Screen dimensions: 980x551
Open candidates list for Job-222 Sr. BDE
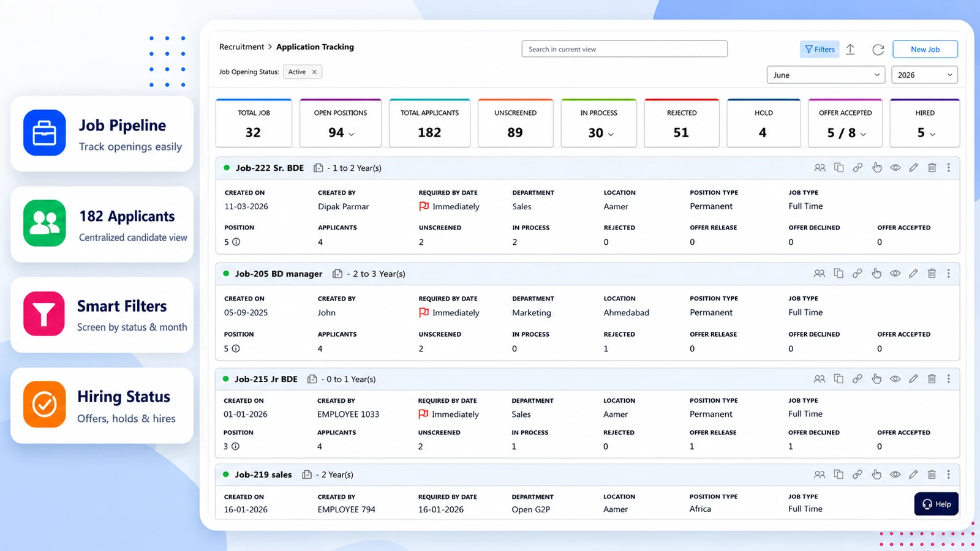[x=820, y=168]
